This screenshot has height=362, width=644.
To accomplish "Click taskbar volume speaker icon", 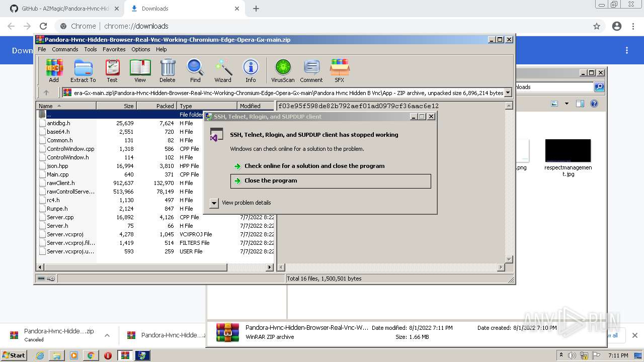I will point(572,355).
